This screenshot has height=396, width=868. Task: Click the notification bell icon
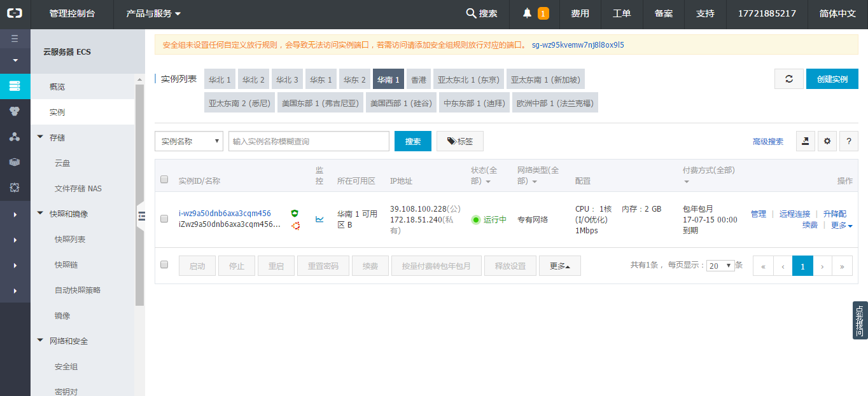[527, 13]
